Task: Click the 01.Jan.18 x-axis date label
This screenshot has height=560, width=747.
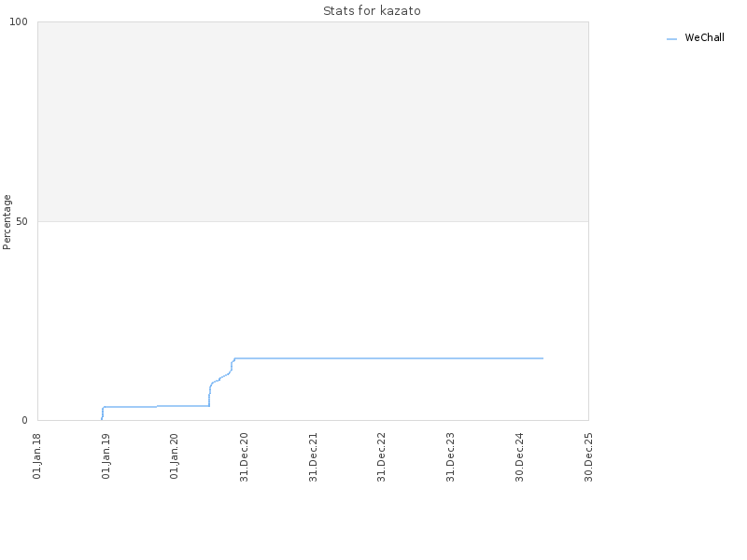Action: (36, 456)
